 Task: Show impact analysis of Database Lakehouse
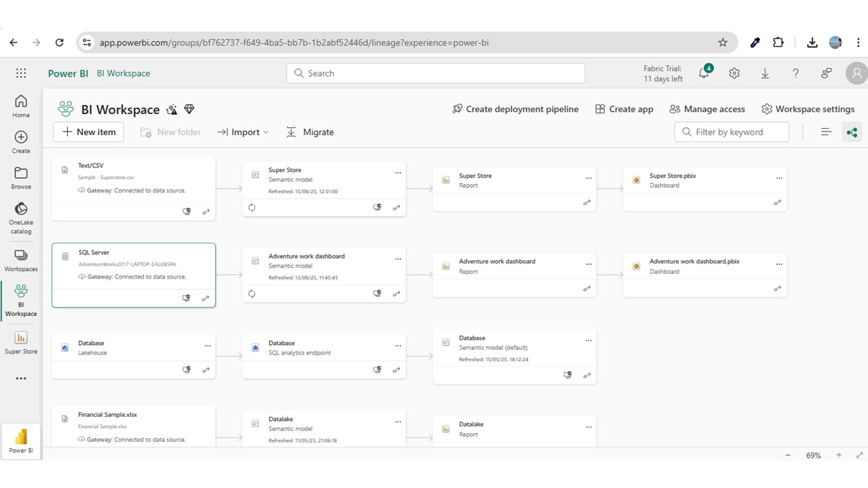[187, 369]
